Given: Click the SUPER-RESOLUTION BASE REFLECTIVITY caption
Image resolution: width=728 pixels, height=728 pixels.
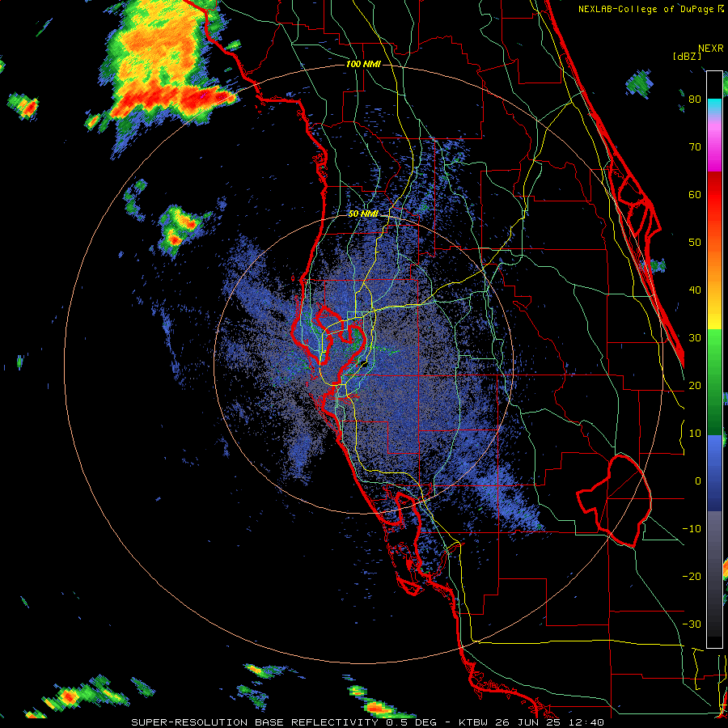Looking at the screenshot, I should click(255, 722).
